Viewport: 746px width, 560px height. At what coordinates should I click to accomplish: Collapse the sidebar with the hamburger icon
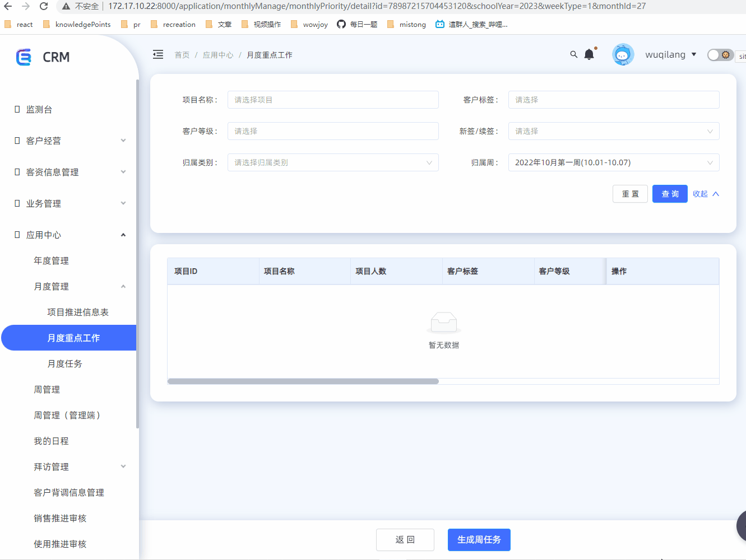click(157, 54)
